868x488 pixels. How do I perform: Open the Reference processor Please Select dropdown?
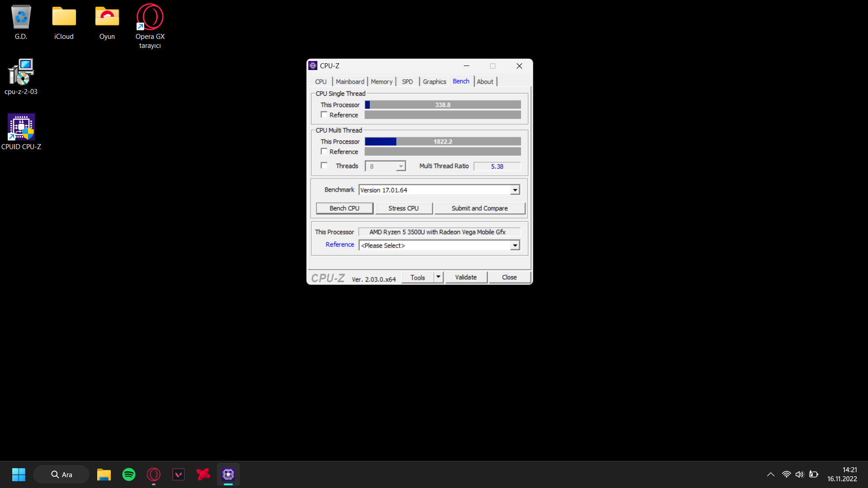coord(515,245)
